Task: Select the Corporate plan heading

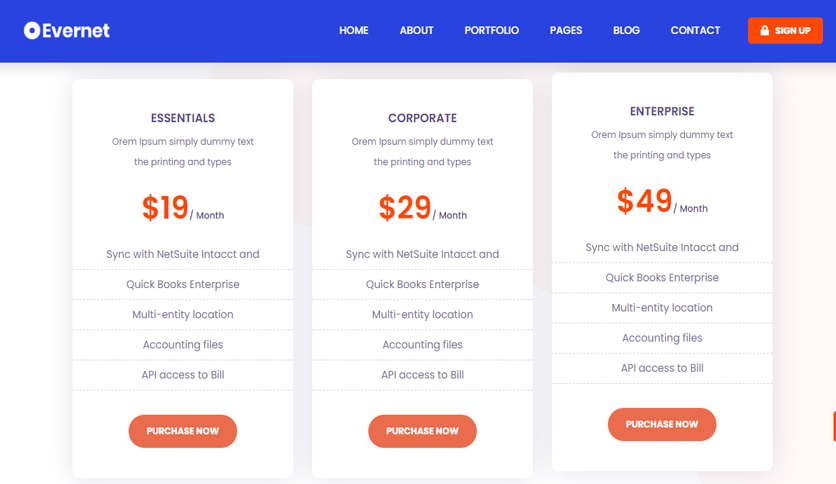Action: [x=422, y=118]
